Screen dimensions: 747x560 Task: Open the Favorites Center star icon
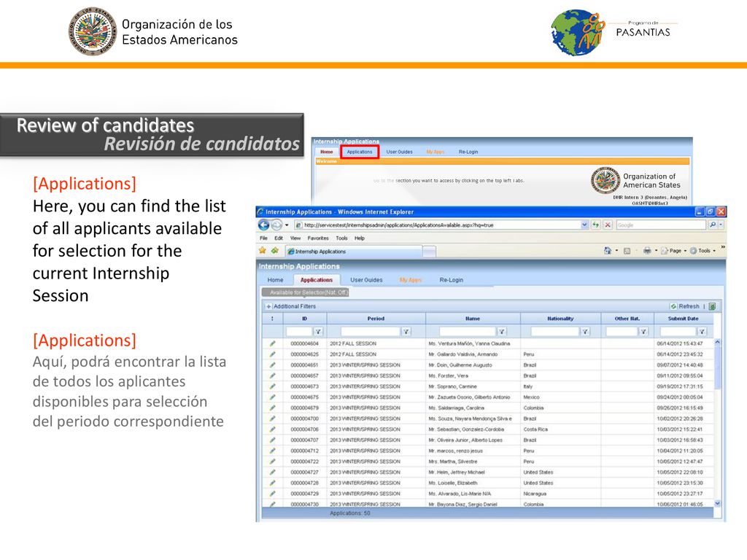click(x=262, y=251)
